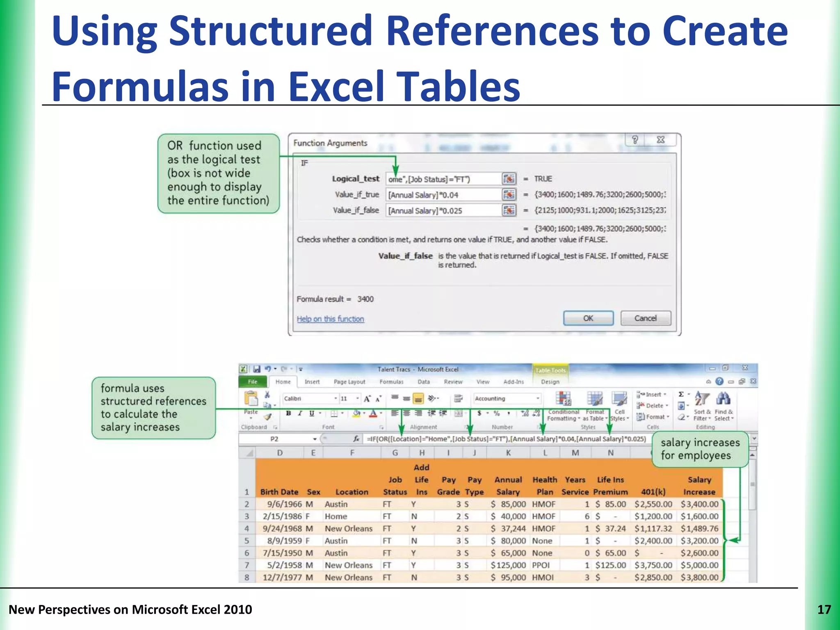Click the Insert Function fx icon
This screenshot has width=840, height=630.
click(x=357, y=439)
